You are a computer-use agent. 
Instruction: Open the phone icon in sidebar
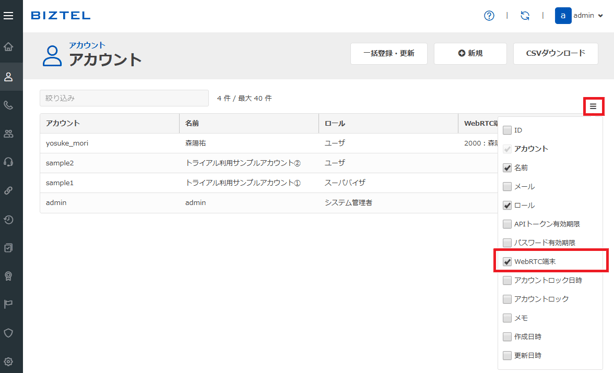8,105
